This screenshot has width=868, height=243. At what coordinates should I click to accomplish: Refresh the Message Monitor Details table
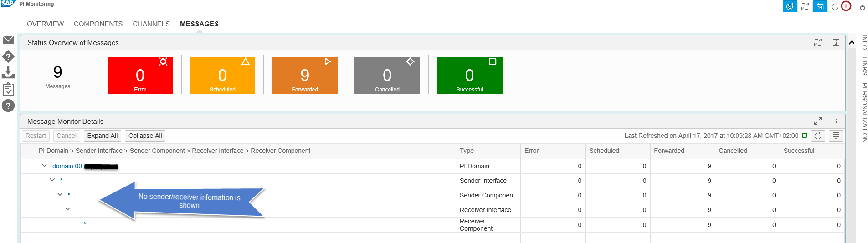(818, 136)
